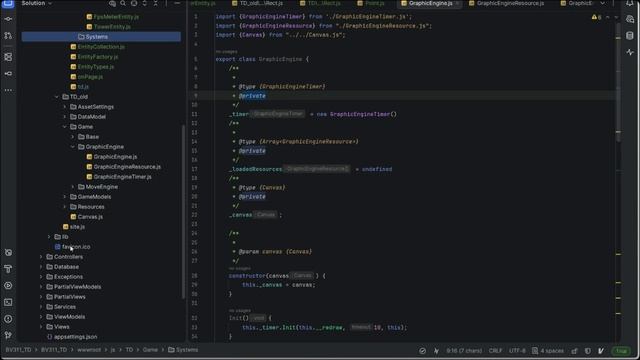Click the 4 spaces indent setting
This screenshot has width=640, height=360.
click(x=548, y=351)
